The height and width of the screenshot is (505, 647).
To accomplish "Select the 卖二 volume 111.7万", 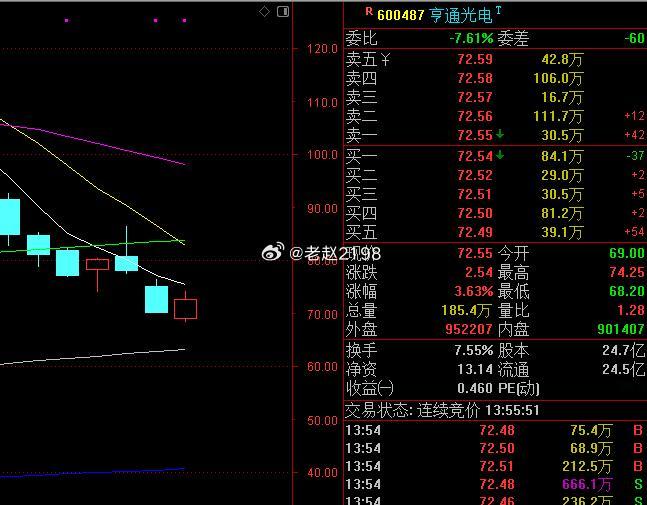I will click(x=558, y=116).
